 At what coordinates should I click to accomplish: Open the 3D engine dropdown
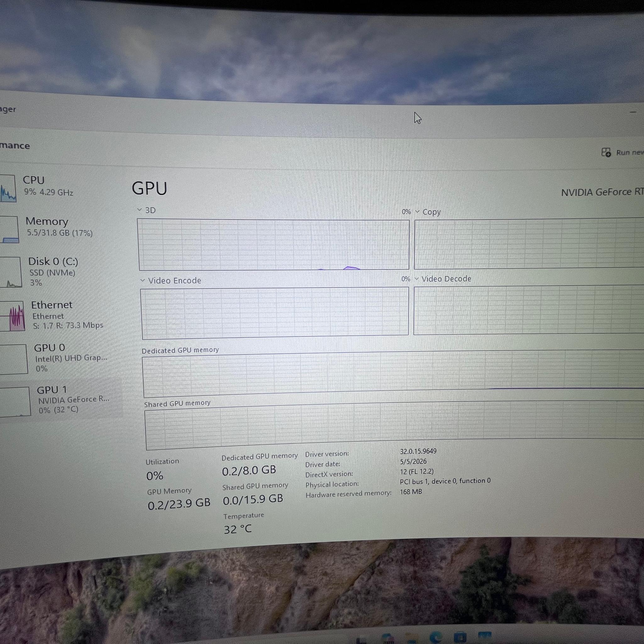point(140,210)
